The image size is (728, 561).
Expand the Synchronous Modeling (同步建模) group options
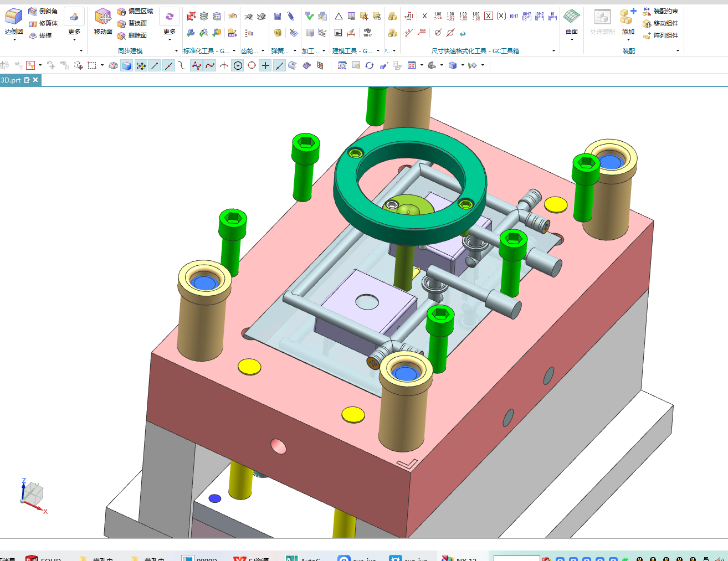click(177, 51)
